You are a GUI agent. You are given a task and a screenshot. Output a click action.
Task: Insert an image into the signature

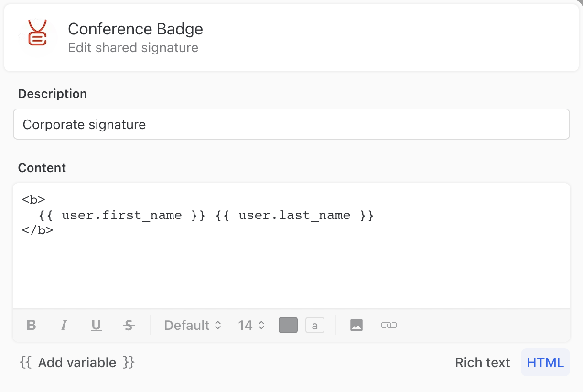pyautogui.click(x=356, y=325)
